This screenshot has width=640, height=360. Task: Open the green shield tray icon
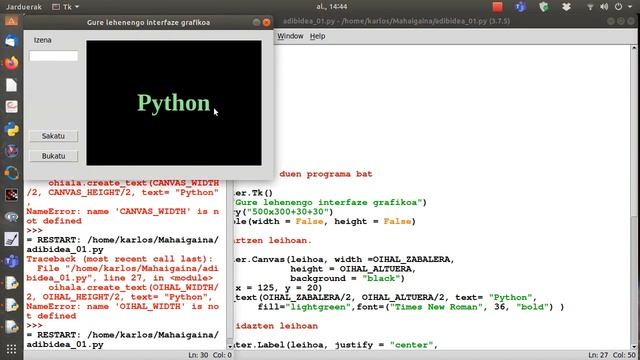[x=543, y=7]
